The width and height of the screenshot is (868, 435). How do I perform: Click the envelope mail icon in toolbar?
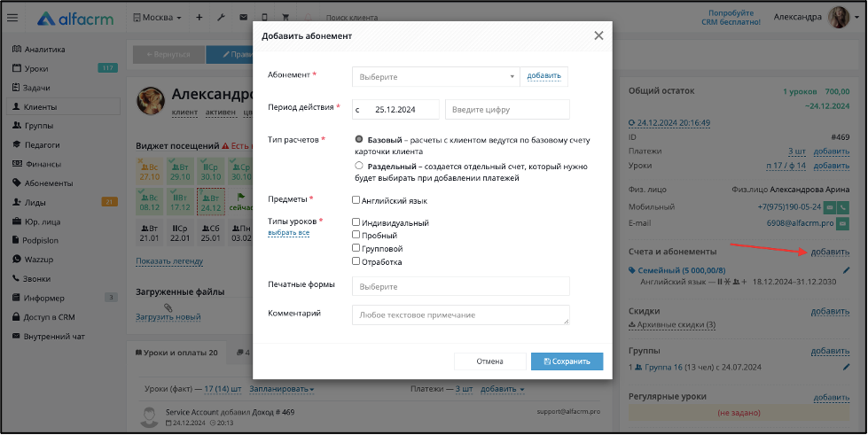coord(243,18)
